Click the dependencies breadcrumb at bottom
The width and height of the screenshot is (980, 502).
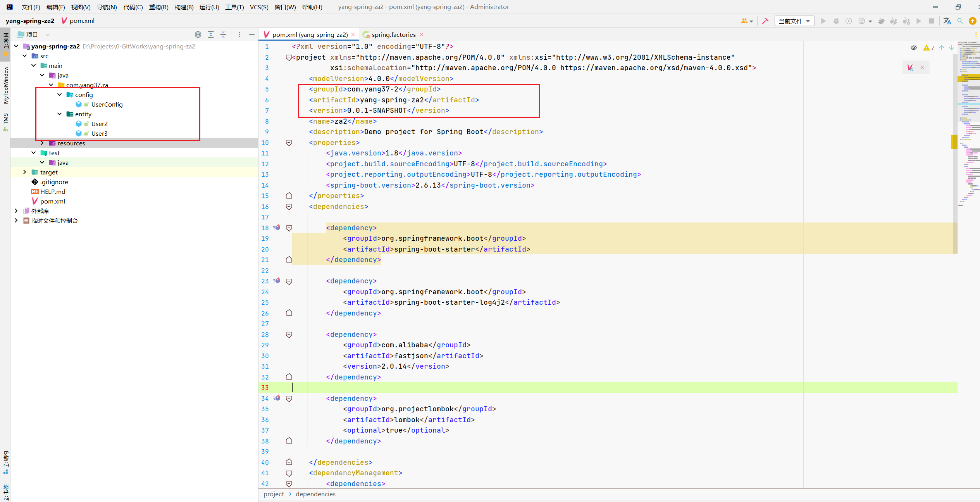click(x=315, y=494)
